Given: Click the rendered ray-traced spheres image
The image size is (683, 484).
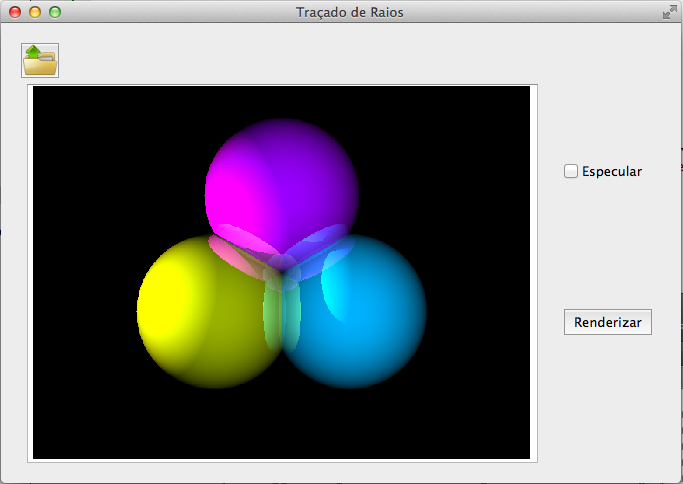Looking at the screenshot, I should pyautogui.click(x=281, y=272).
